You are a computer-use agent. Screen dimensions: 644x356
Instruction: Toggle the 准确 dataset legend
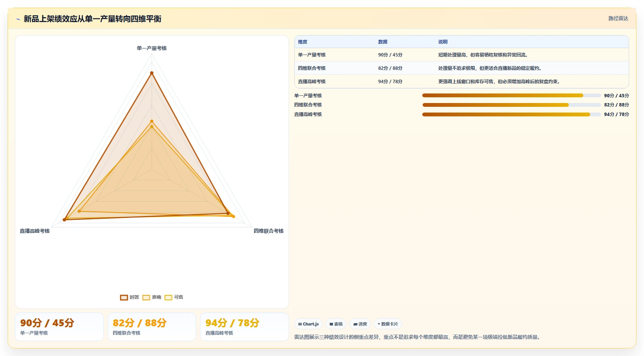tap(152, 297)
